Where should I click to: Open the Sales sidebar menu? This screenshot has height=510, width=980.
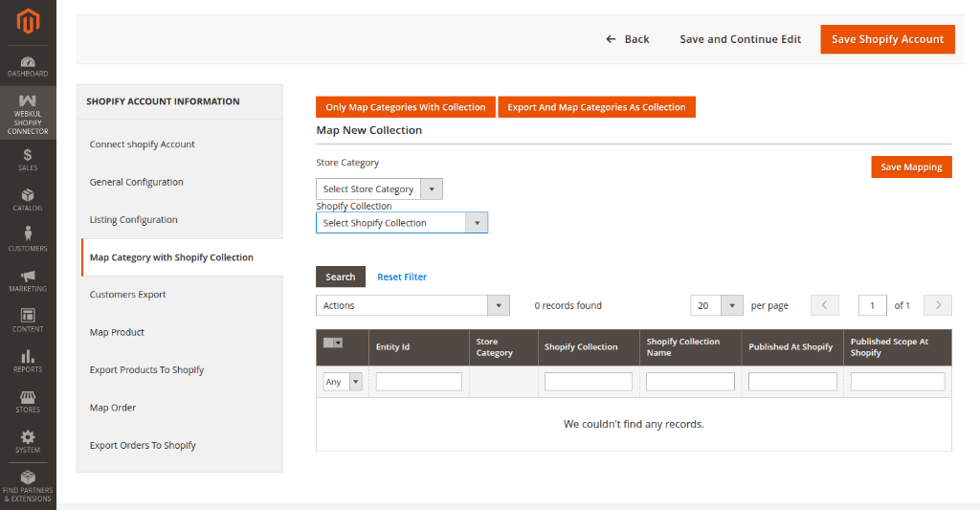[x=28, y=160]
